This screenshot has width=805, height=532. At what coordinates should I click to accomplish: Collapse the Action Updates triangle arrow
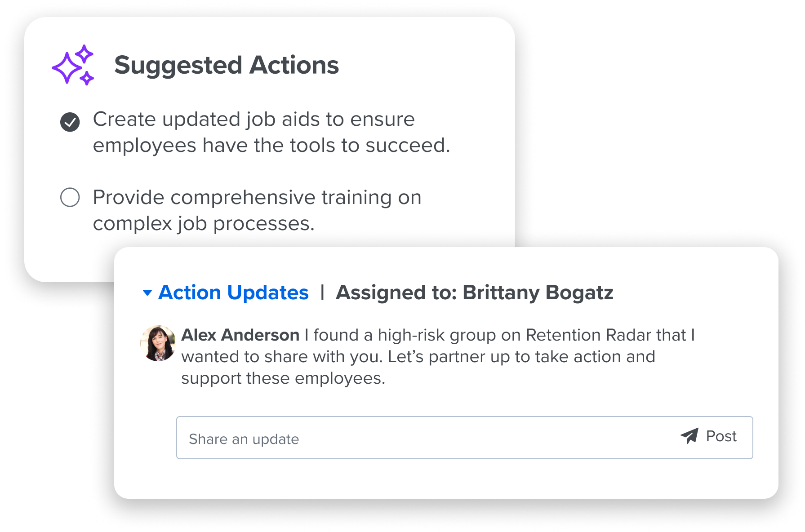pyautogui.click(x=147, y=293)
